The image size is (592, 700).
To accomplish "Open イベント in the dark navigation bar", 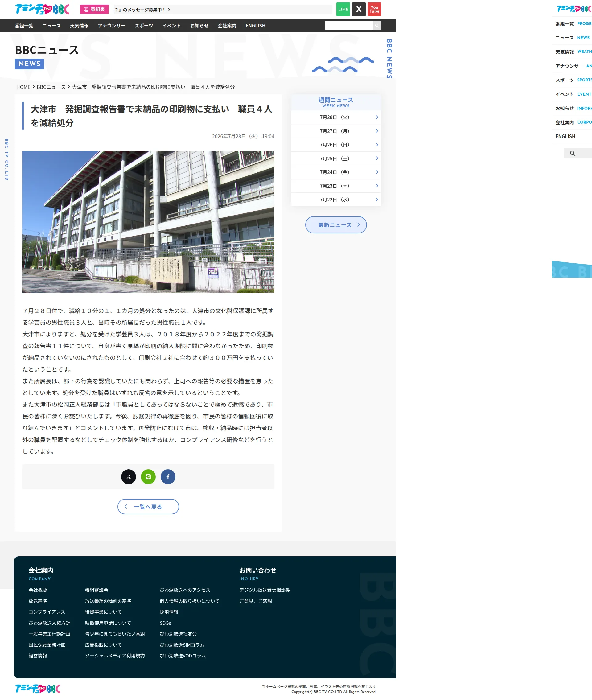I will click(x=171, y=26).
